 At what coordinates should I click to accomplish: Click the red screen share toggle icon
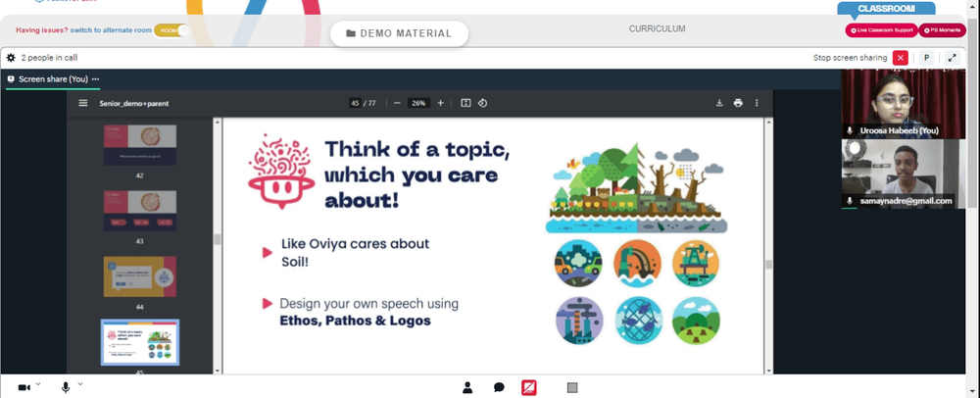pyautogui.click(x=529, y=388)
